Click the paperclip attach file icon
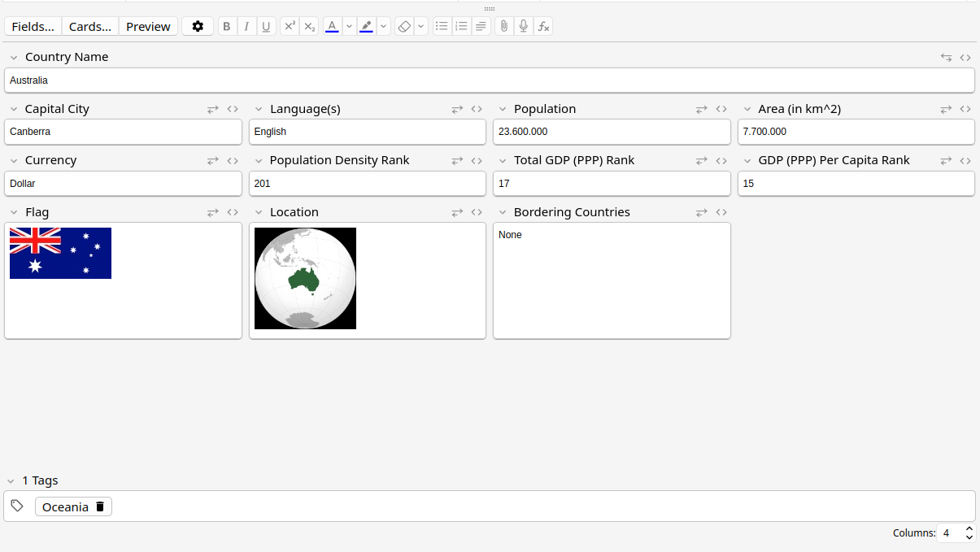 [504, 26]
